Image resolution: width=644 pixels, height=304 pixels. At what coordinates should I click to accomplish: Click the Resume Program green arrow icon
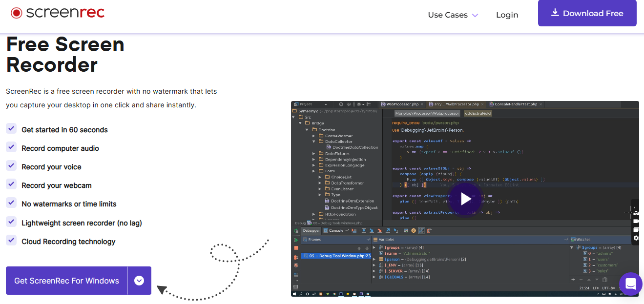tap(296, 240)
